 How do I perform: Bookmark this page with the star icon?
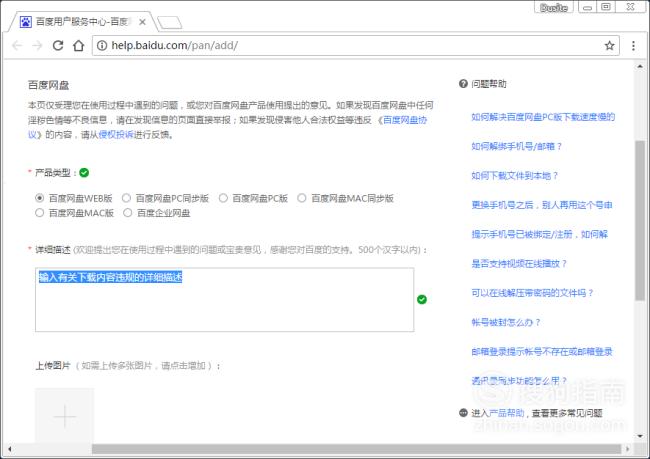609,45
